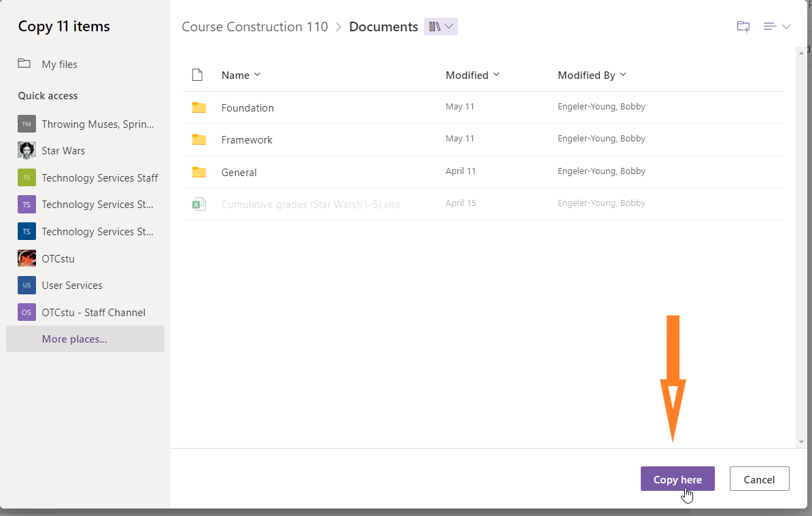
Task: Click the User Services US icon
Action: [x=27, y=286]
